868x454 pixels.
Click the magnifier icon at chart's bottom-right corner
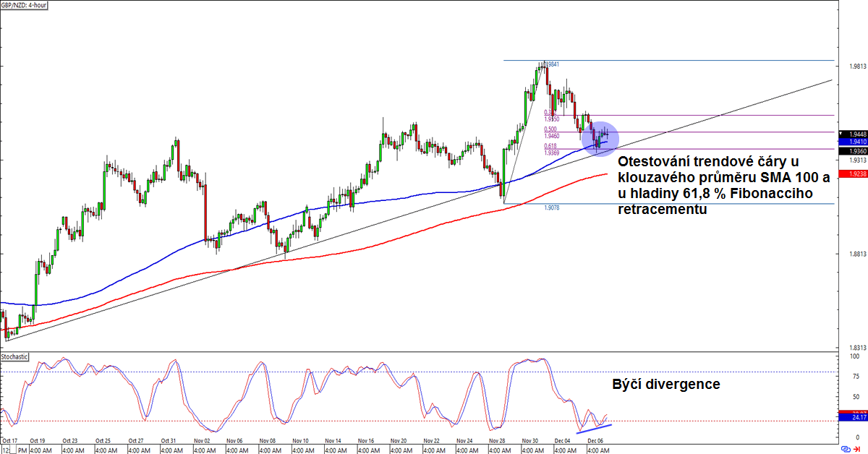pos(846,449)
